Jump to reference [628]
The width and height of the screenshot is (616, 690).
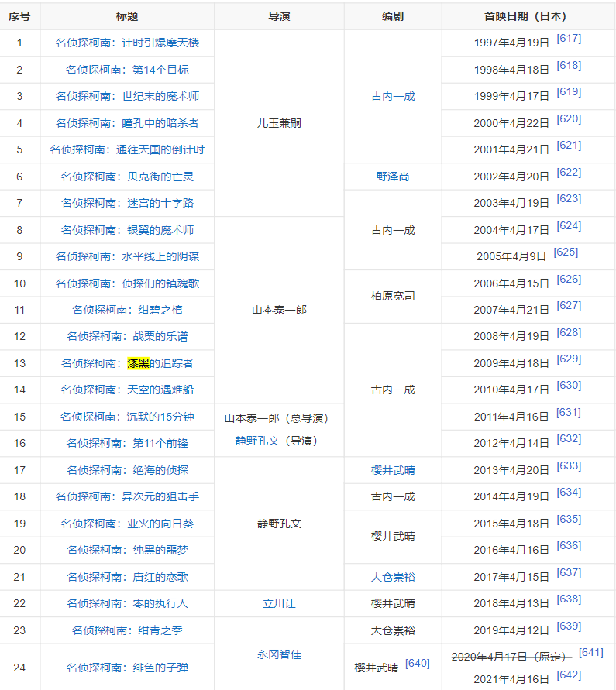pyautogui.click(x=569, y=333)
